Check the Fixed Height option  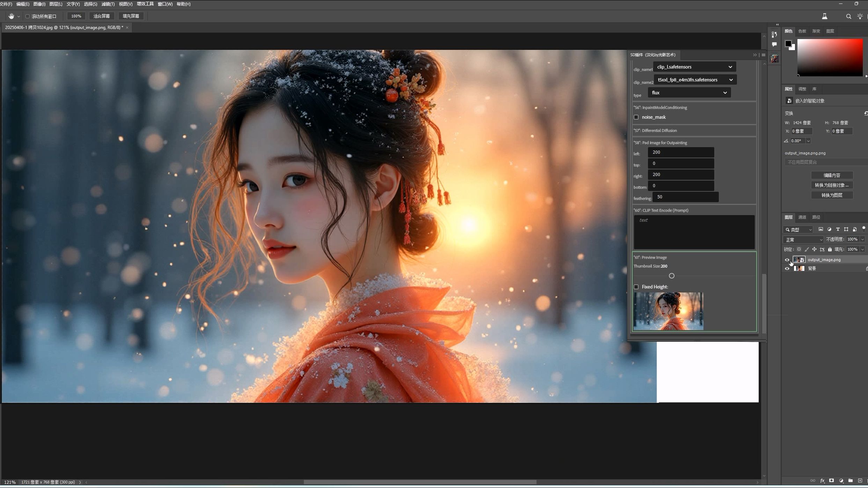(636, 287)
